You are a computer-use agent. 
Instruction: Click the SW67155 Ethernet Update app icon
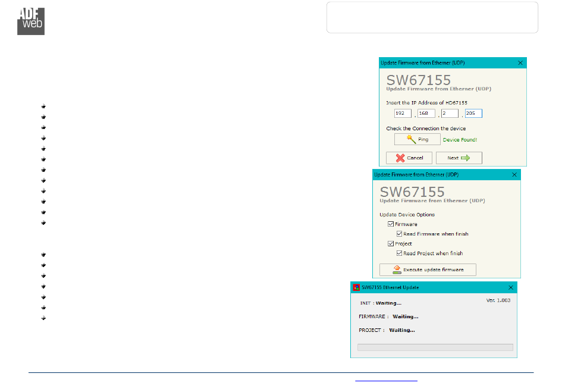tap(356, 287)
